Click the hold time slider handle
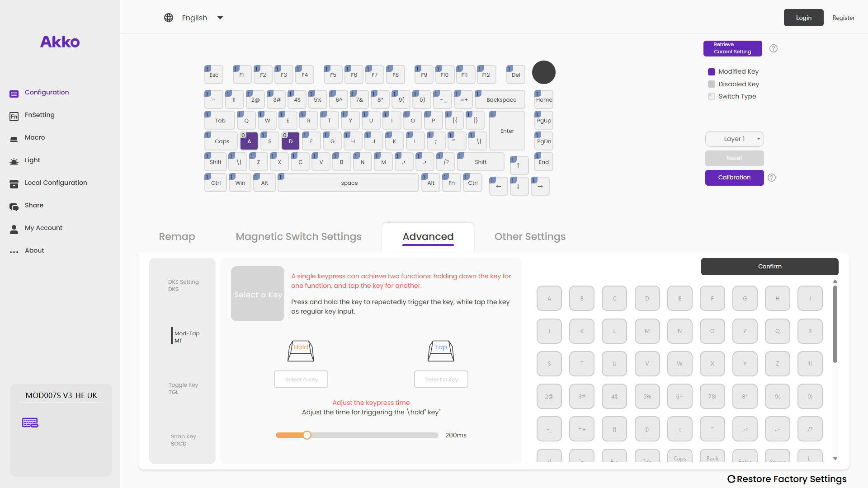This screenshot has height=488, width=868. tap(307, 435)
